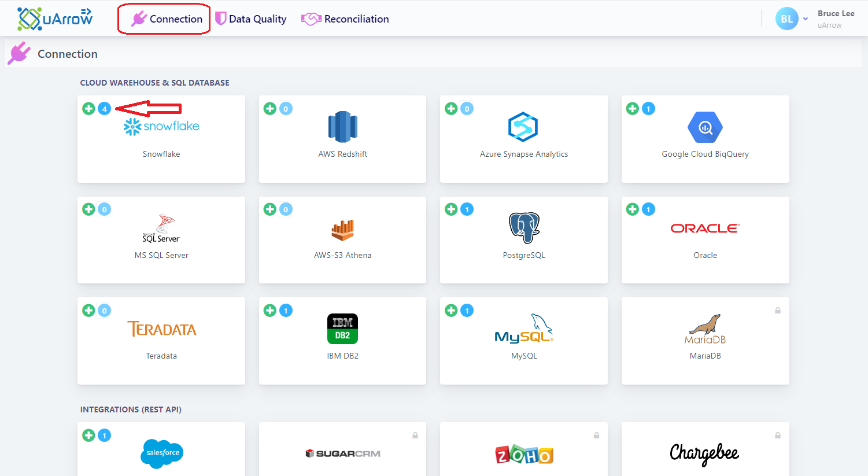Add a new Teradata connection

(x=88, y=311)
